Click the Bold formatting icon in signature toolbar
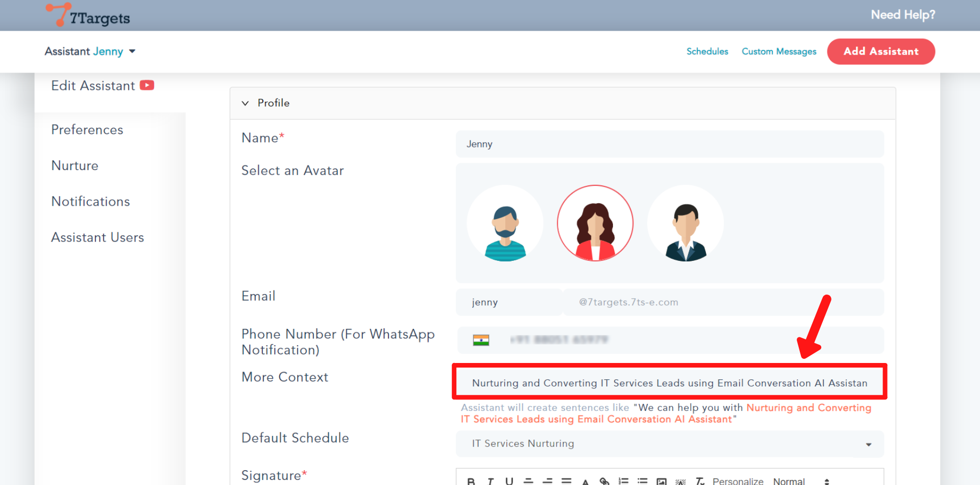Screen dimensions: 980x485 point(471,481)
